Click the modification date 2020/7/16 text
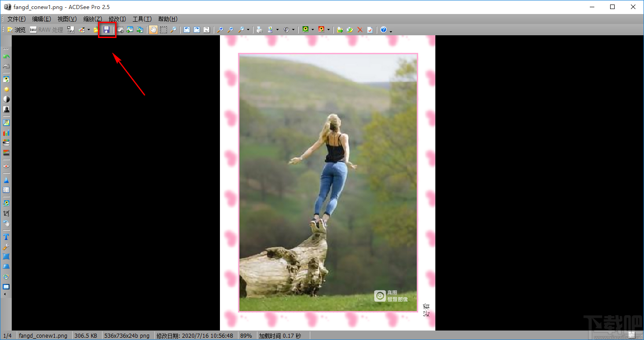This screenshot has width=644, height=340. (x=195, y=336)
